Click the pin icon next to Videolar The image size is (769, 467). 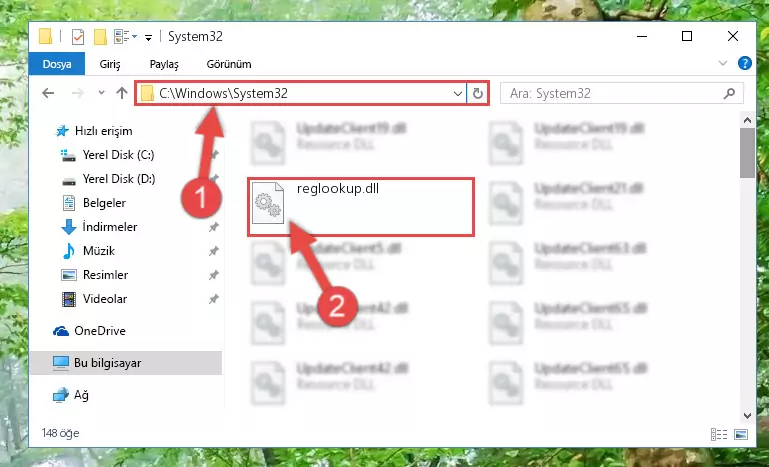[x=213, y=299]
